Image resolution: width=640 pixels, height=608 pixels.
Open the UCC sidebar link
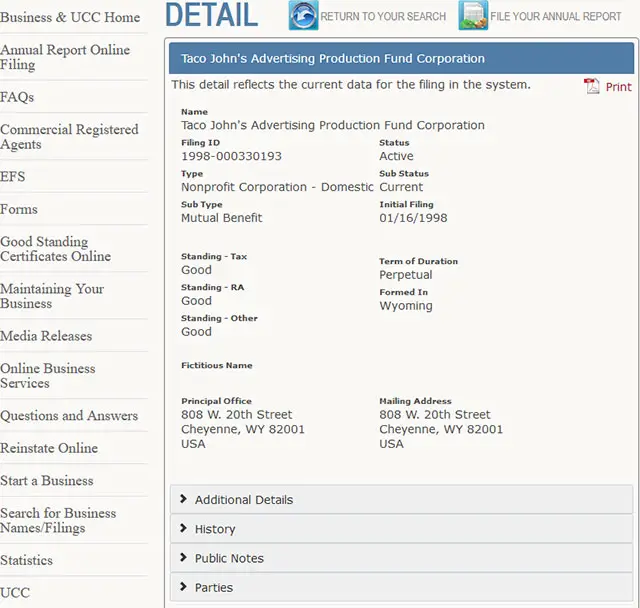(x=15, y=592)
